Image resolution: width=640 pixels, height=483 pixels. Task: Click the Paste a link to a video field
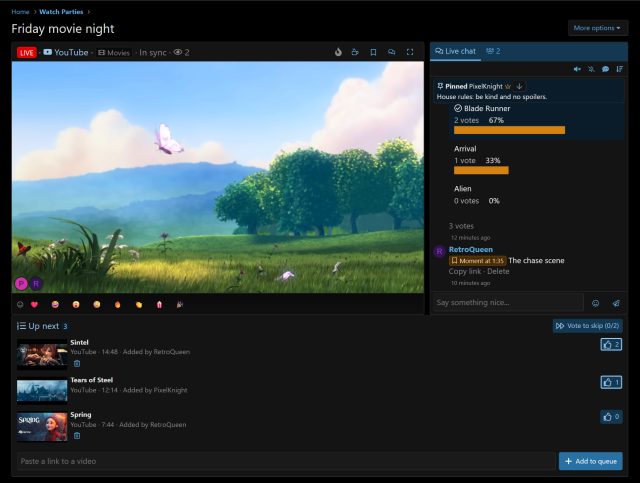tap(286, 461)
